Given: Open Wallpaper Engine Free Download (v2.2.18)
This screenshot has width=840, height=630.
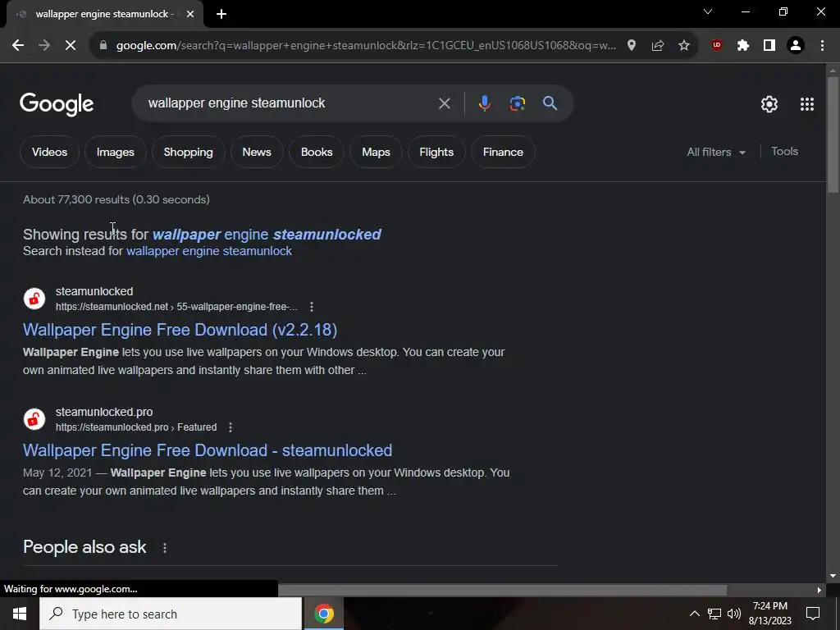Looking at the screenshot, I should click(180, 330).
